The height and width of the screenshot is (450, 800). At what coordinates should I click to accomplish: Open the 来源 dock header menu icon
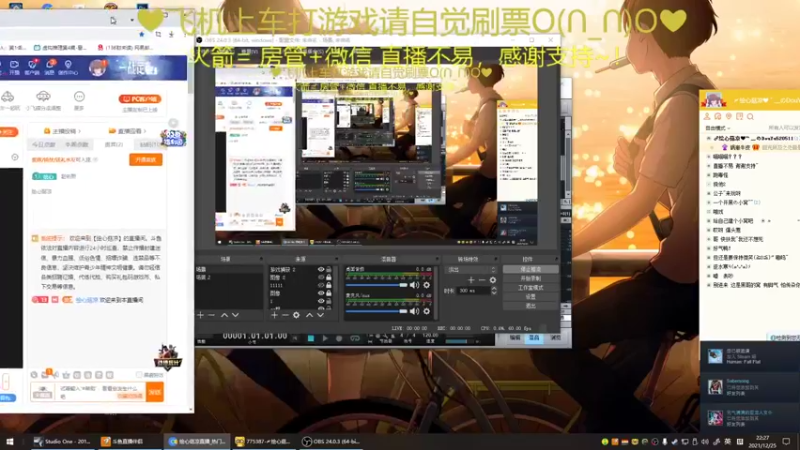(x=336, y=259)
